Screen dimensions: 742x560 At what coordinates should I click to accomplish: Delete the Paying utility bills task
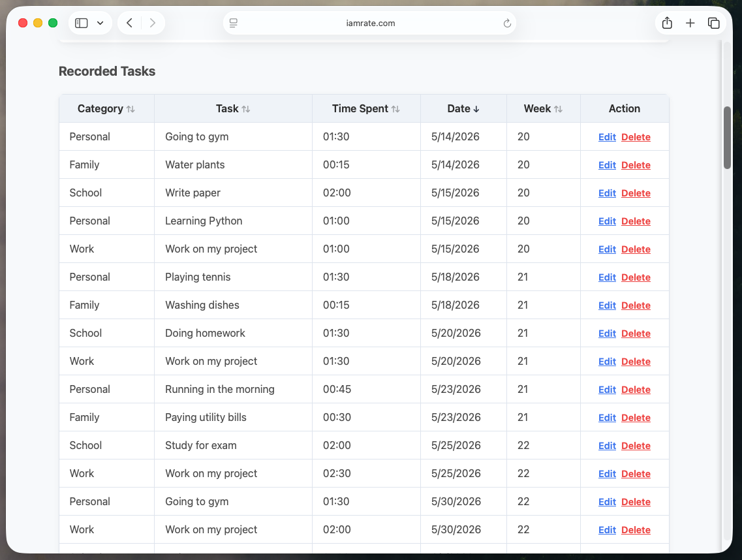click(x=636, y=418)
